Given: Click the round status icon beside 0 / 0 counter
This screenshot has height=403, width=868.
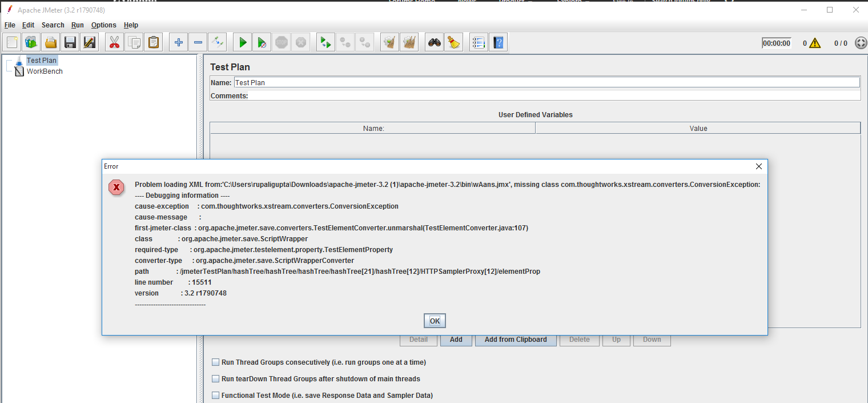Looking at the screenshot, I should coord(861,43).
